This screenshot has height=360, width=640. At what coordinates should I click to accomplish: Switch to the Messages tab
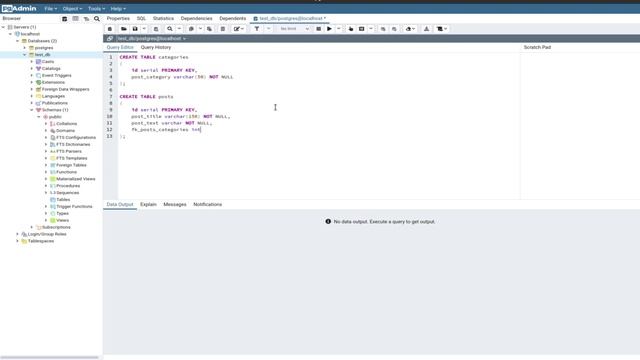175,204
